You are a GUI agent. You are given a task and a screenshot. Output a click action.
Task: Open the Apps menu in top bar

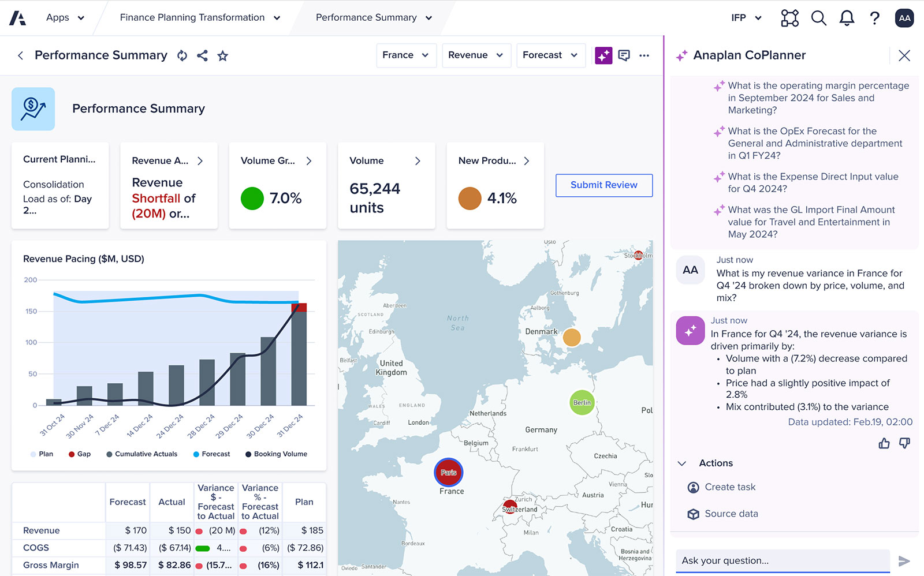coord(65,18)
